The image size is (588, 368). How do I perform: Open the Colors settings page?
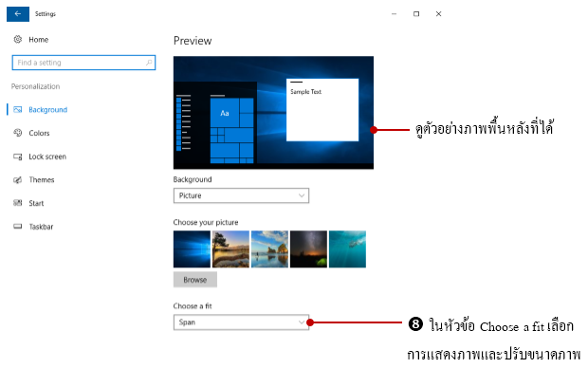click(x=39, y=133)
